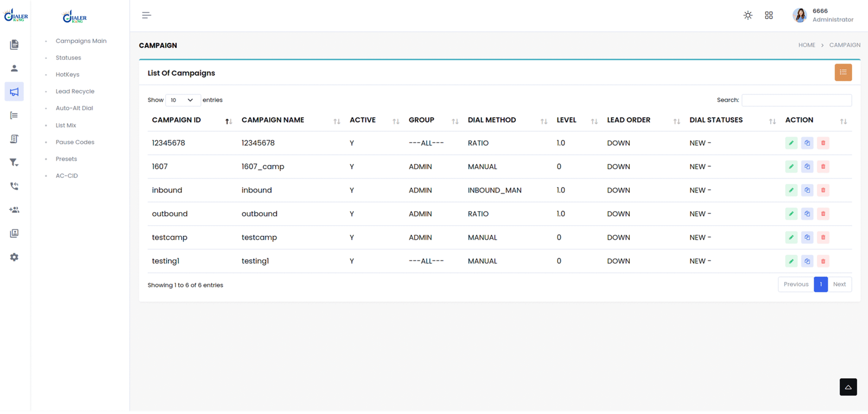868x414 pixels.
Task: Toggle light/dark mode sun icon
Action: pos(748,15)
